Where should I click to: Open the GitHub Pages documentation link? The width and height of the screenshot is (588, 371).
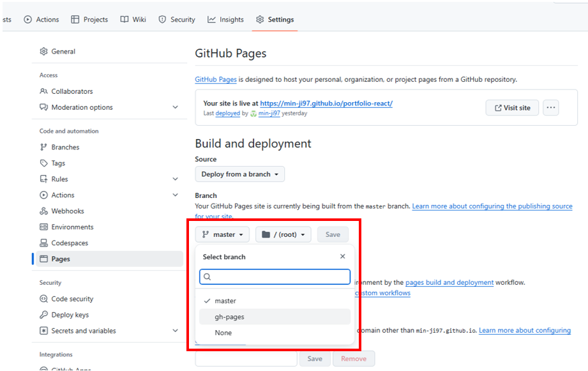pos(216,80)
